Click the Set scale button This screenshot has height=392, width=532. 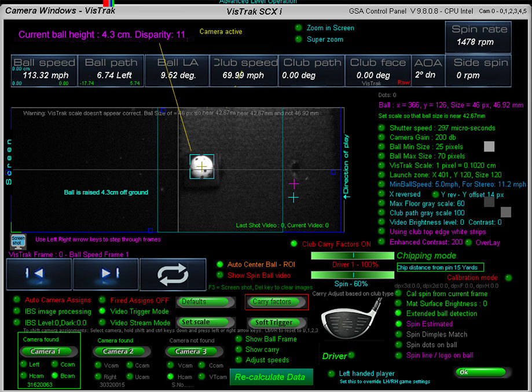(206, 322)
